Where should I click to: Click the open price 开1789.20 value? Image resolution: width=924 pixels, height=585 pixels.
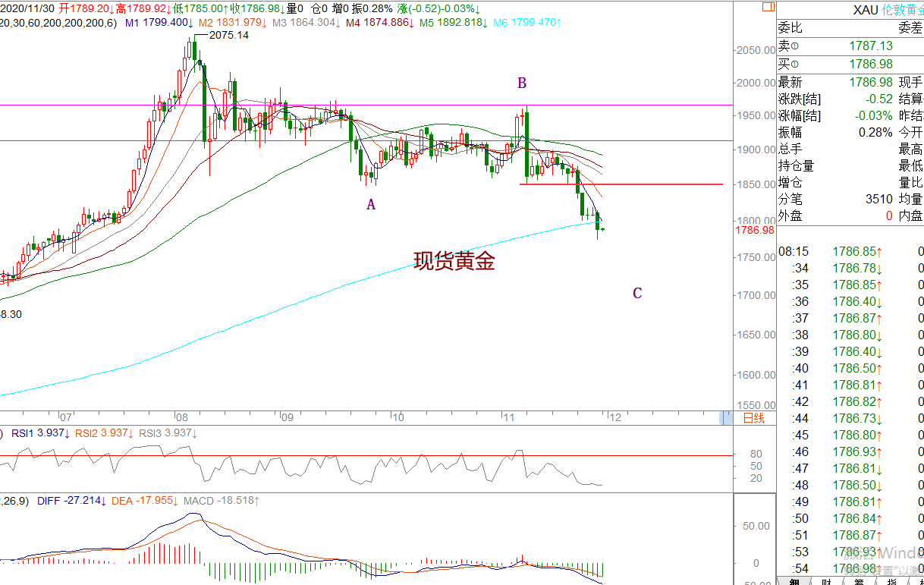pyautogui.click(x=86, y=8)
